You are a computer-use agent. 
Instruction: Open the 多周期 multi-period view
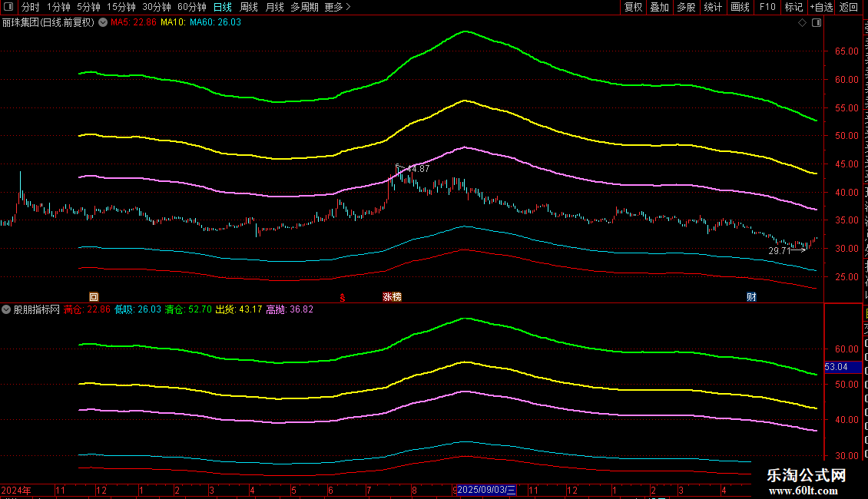pos(304,7)
